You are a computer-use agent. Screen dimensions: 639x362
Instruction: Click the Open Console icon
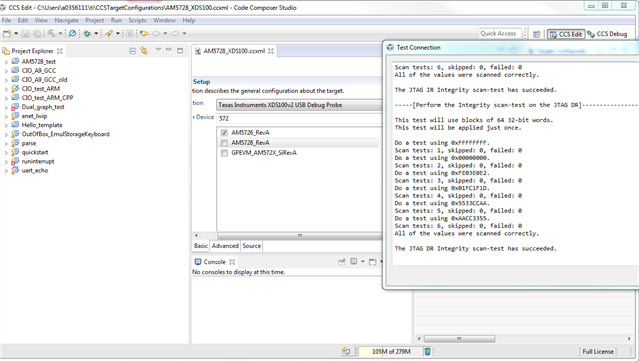(x=372, y=262)
